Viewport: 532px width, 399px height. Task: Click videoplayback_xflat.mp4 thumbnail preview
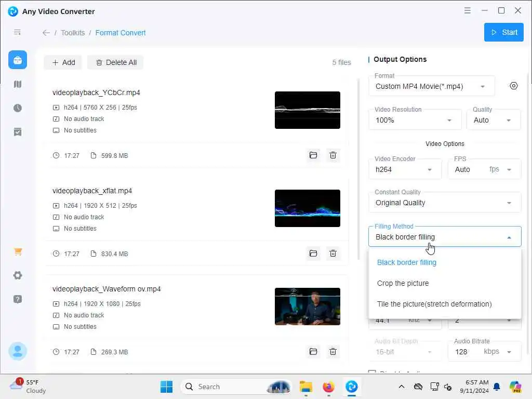(x=308, y=208)
